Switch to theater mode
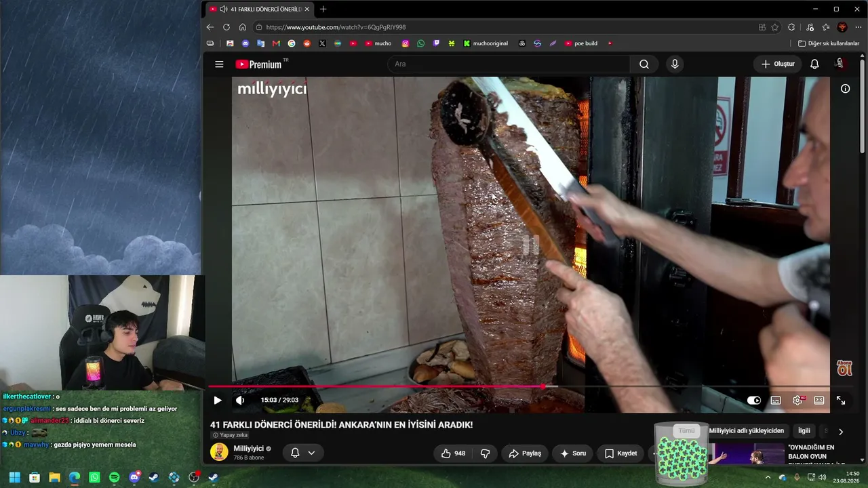Screen dimensions: 868x488 (819, 401)
